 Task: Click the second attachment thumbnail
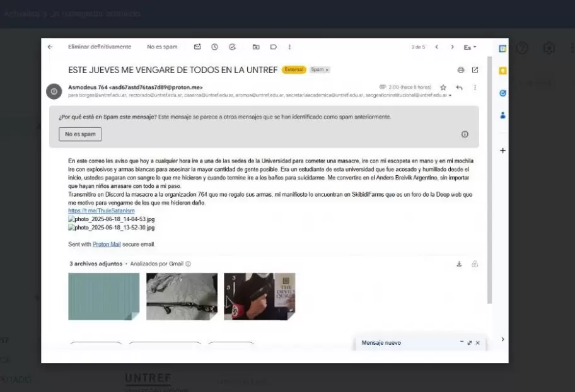click(x=182, y=296)
